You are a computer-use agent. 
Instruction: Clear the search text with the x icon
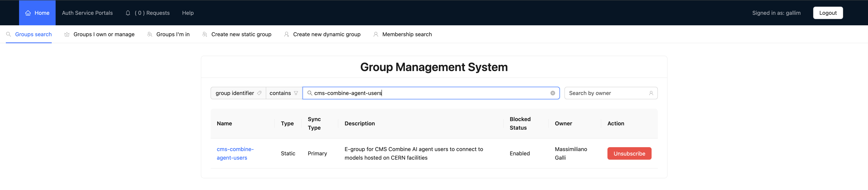(x=553, y=93)
